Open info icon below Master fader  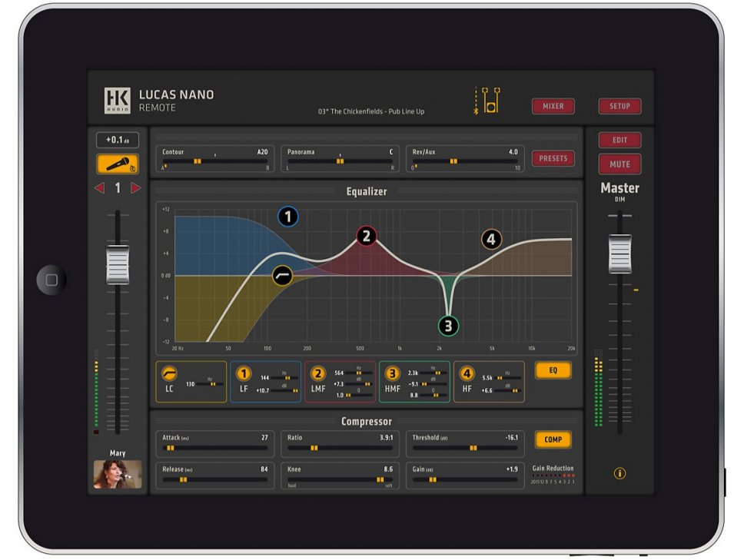pyautogui.click(x=619, y=473)
